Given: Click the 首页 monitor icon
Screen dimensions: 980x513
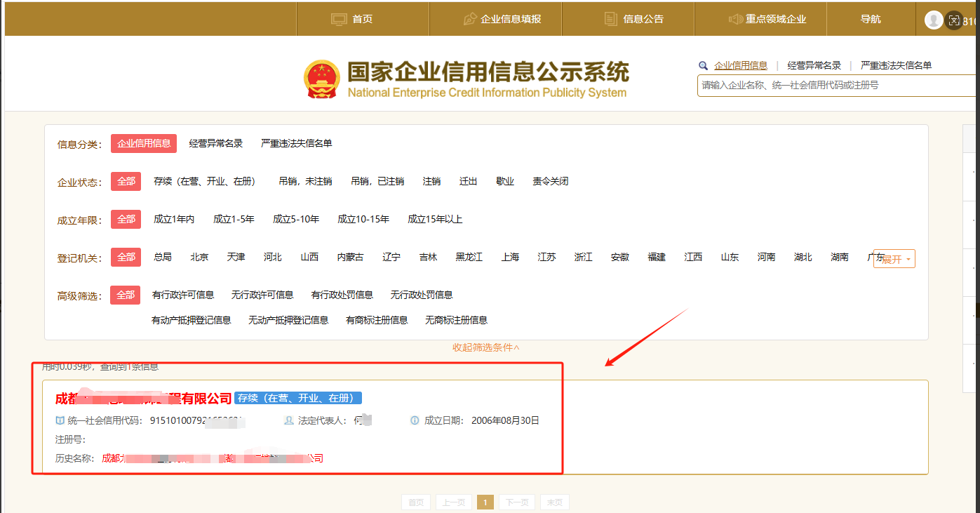Looking at the screenshot, I should pos(340,19).
